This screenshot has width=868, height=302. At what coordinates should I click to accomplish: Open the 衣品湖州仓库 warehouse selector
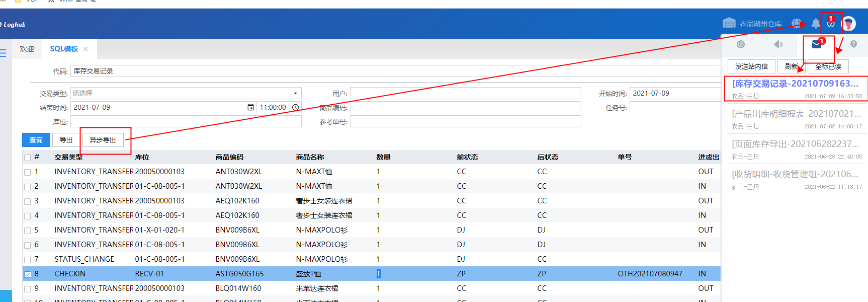pos(752,24)
